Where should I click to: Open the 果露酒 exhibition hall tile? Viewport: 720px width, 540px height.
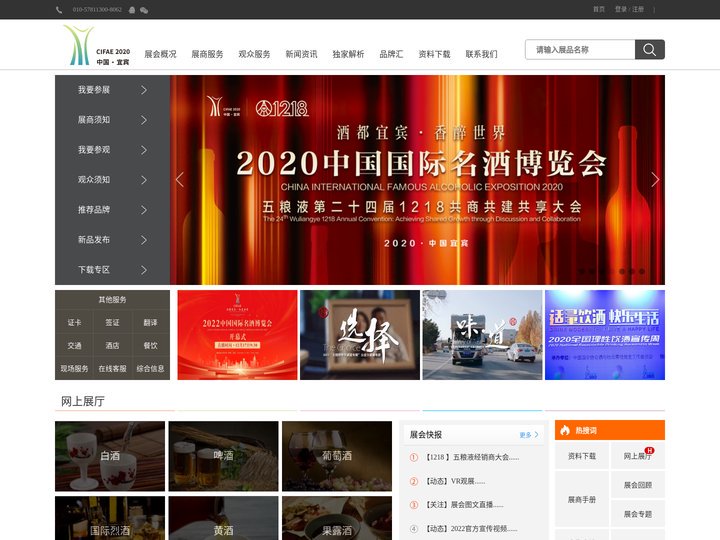tap(337, 518)
